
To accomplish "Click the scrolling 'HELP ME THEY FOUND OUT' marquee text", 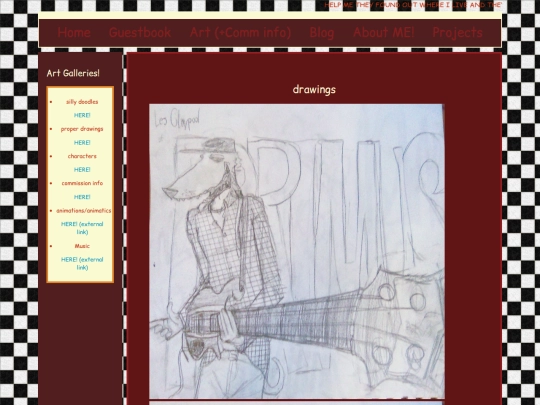I will point(413,5).
